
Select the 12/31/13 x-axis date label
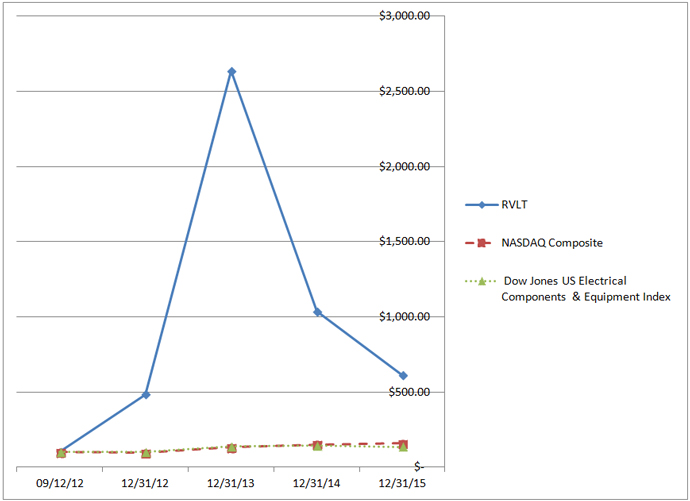(232, 482)
